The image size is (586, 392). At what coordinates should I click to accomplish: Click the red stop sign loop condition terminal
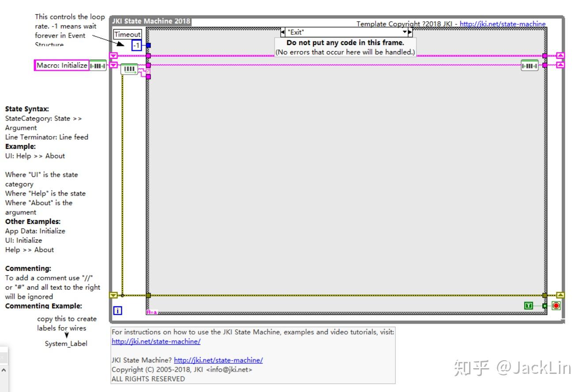[556, 305]
